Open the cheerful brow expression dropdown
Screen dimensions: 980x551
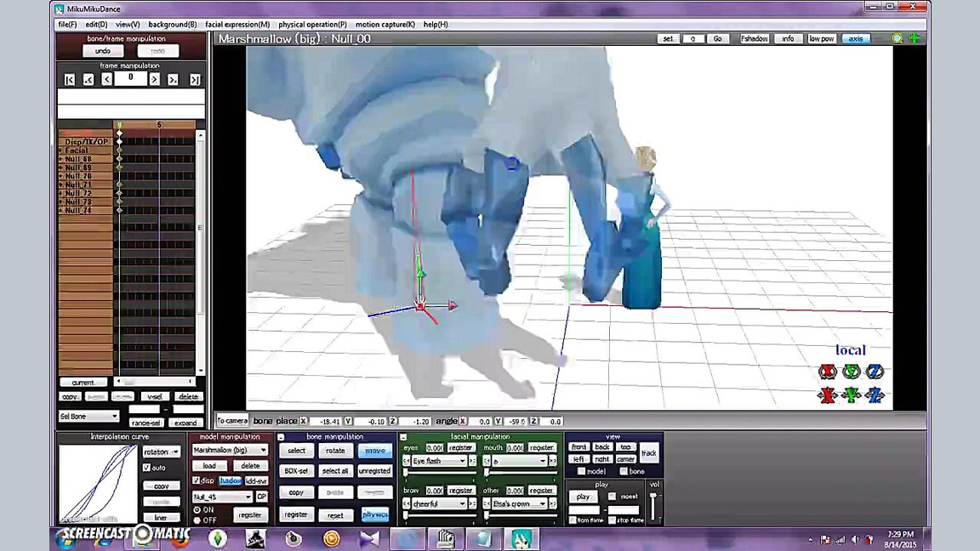[438, 503]
